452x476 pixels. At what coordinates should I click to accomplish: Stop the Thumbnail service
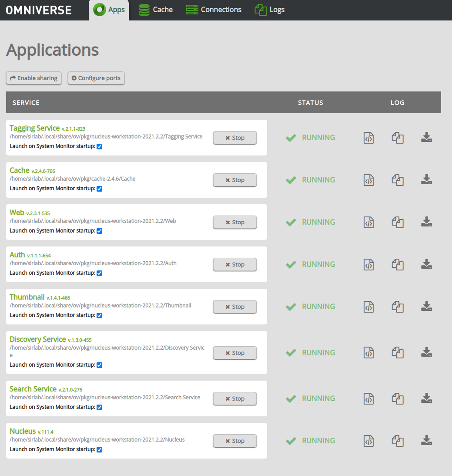coord(234,307)
